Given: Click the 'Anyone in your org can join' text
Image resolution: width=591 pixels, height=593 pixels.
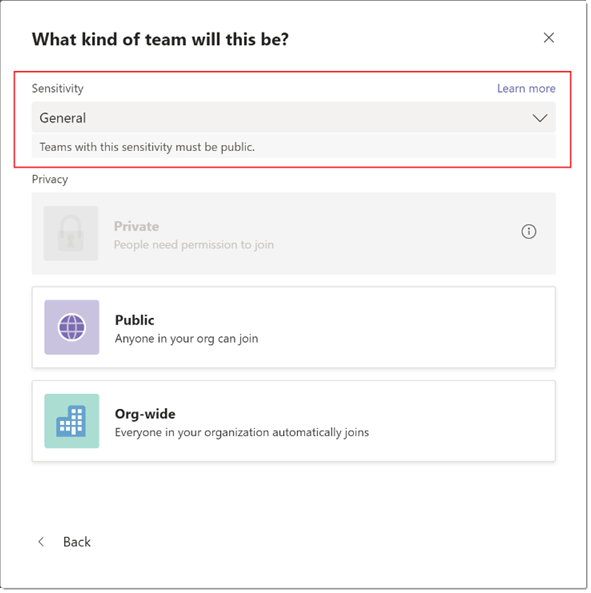Looking at the screenshot, I should tap(187, 340).
